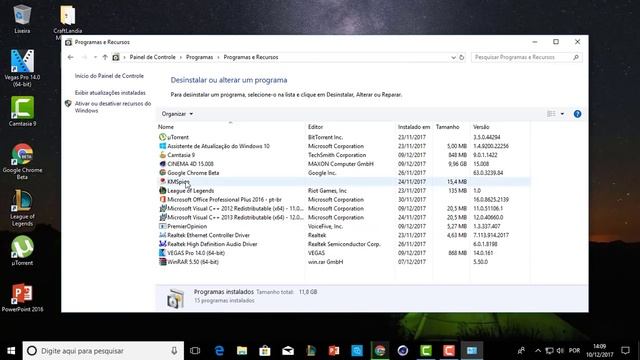Sort by Instalado em column header
Screen dimensions: 640x360
pos(414,127)
